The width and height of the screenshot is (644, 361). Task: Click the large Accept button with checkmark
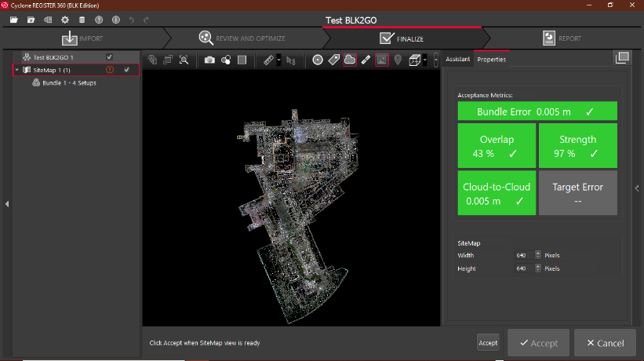click(x=538, y=343)
